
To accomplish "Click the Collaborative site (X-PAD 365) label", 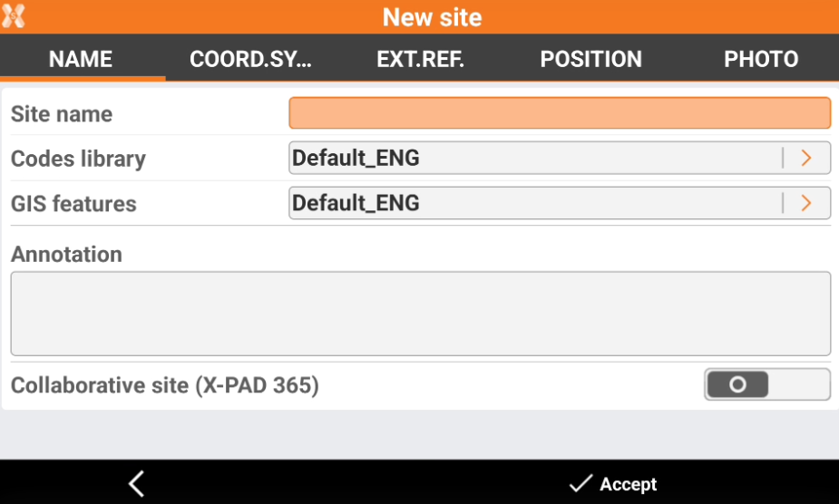I will tap(165, 385).
